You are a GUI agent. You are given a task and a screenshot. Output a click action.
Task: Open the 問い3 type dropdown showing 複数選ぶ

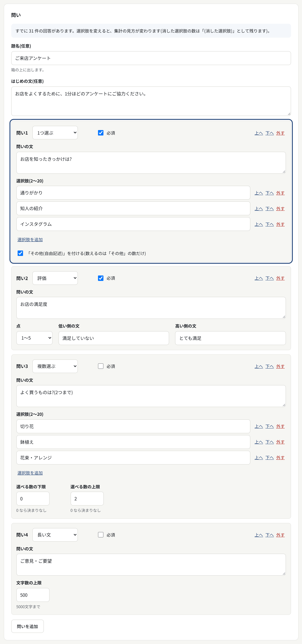click(55, 366)
